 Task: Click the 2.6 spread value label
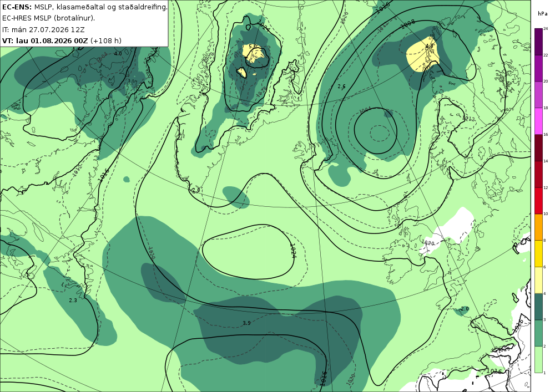point(341,86)
